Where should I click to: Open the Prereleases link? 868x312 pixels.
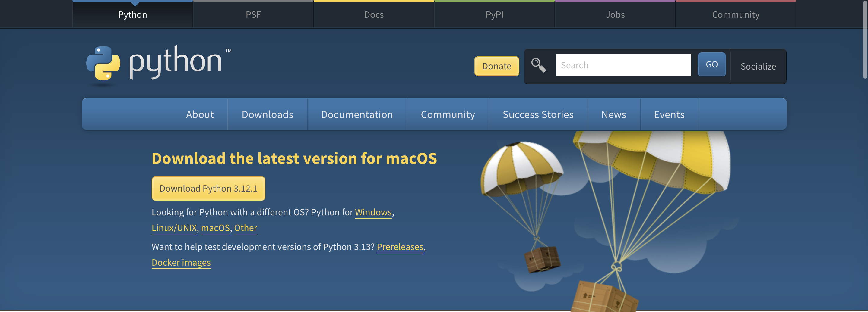pos(400,247)
